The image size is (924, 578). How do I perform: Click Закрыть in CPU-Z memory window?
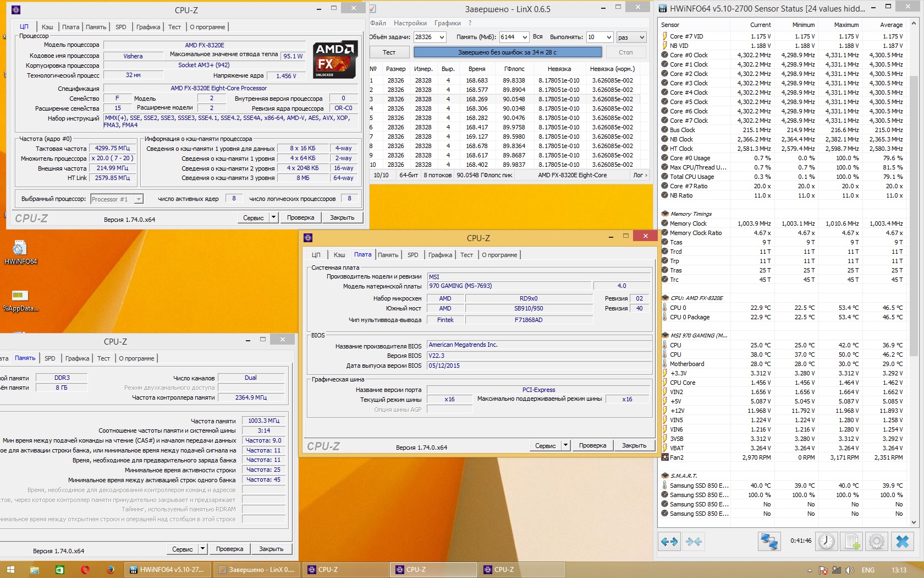coord(271,549)
